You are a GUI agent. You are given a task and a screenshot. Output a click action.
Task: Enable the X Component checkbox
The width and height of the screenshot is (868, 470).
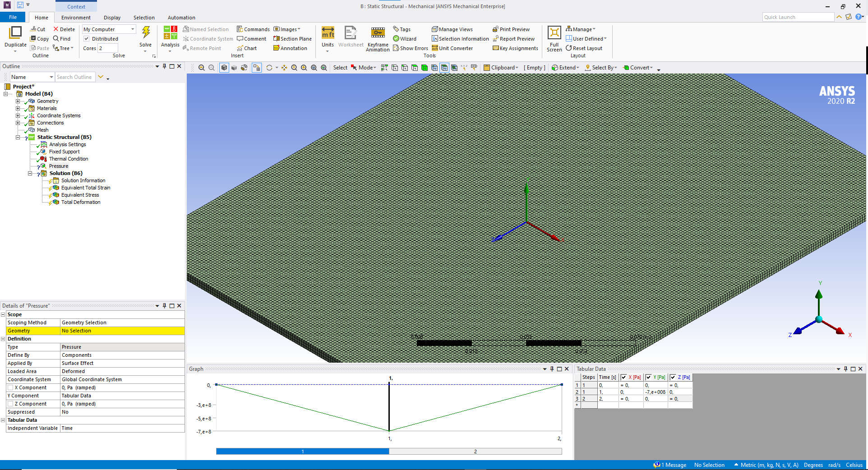coord(10,387)
